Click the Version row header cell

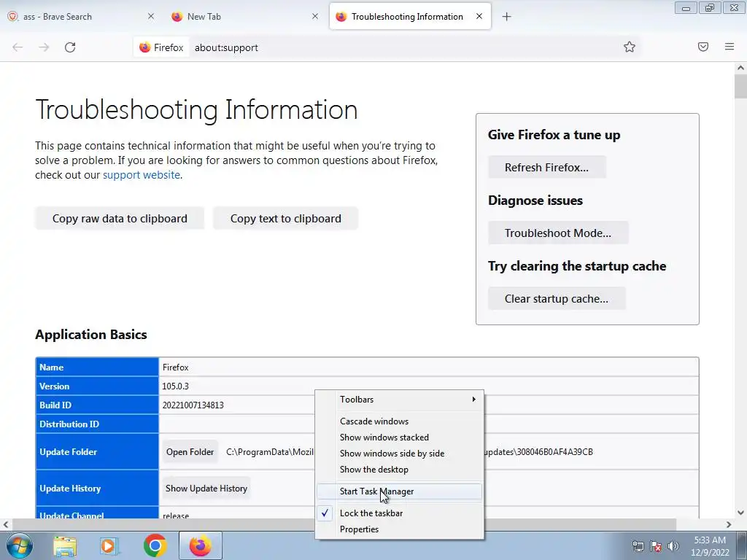(x=97, y=386)
